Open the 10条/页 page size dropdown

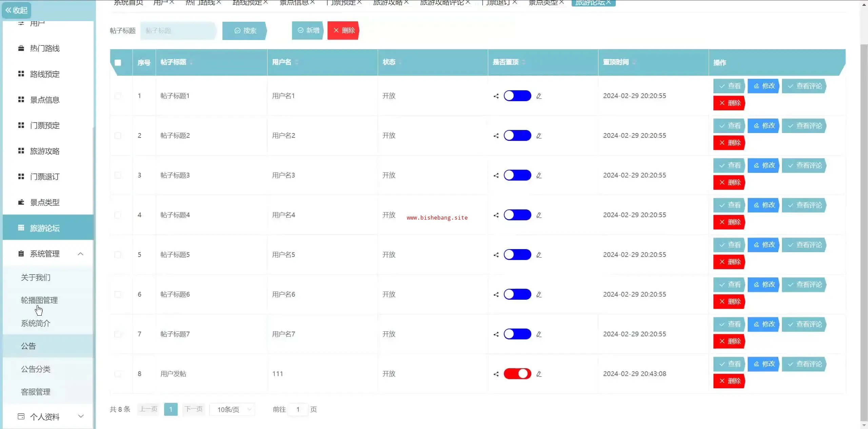point(232,409)
